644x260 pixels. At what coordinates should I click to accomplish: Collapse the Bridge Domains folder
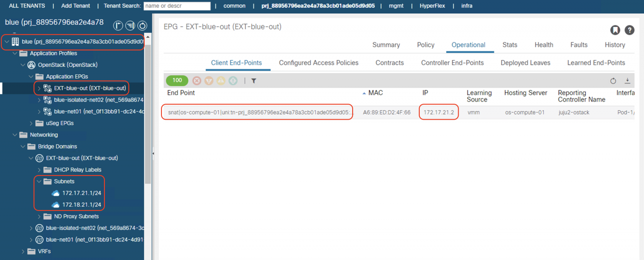pos(23,146)
